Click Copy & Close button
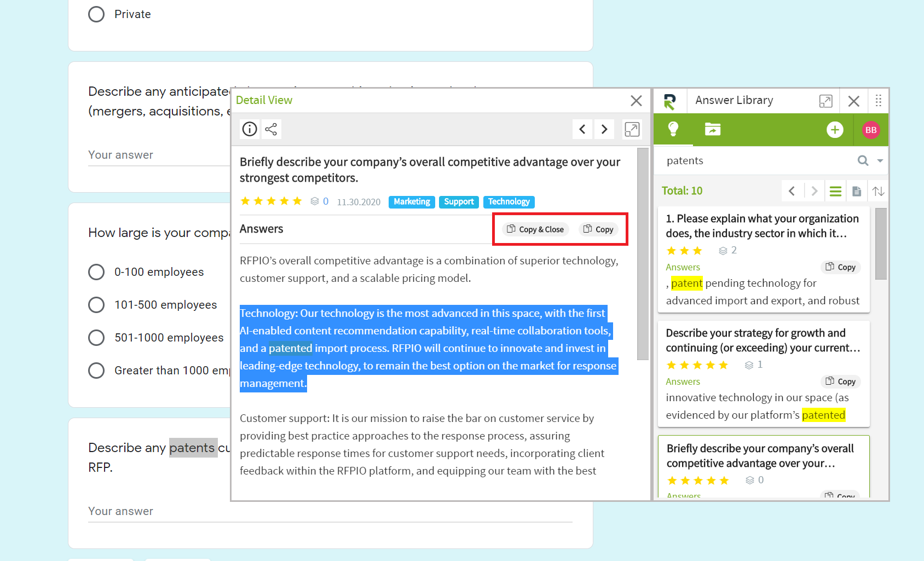Screen dimensions: 924x561 pos(535,229)
